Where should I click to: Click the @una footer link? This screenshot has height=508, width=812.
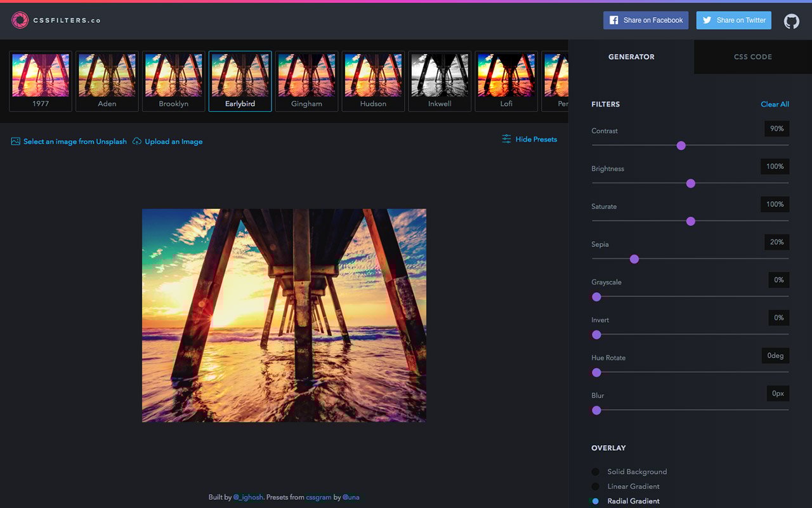pos(351,497)
